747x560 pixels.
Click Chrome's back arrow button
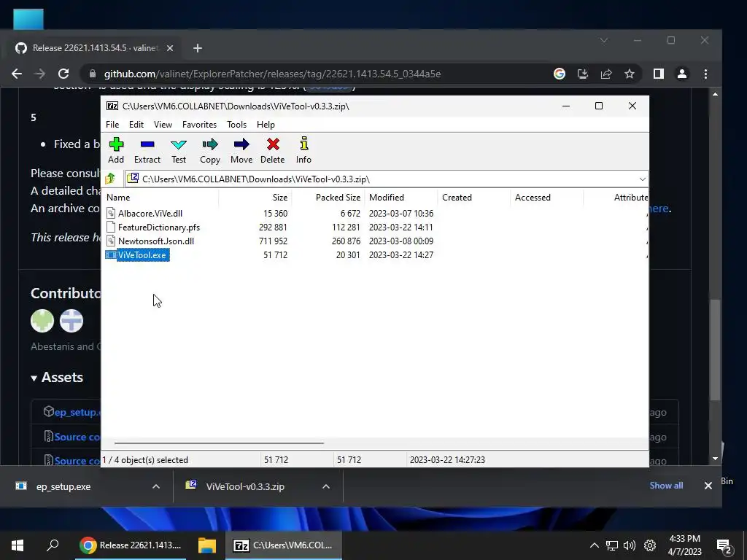click(x=17, y=74)
